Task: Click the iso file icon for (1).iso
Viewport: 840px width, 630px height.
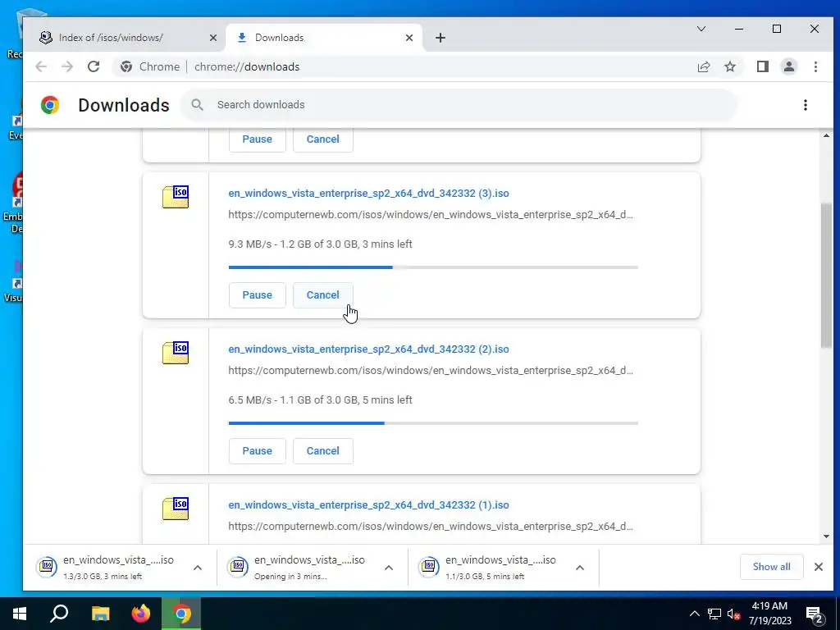Action: point(176,509)
